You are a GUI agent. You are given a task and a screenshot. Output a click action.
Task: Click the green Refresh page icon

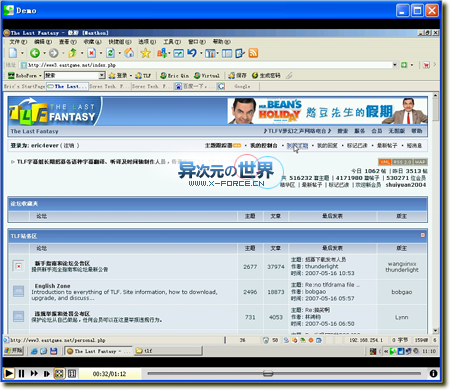[x=110, y=53]
